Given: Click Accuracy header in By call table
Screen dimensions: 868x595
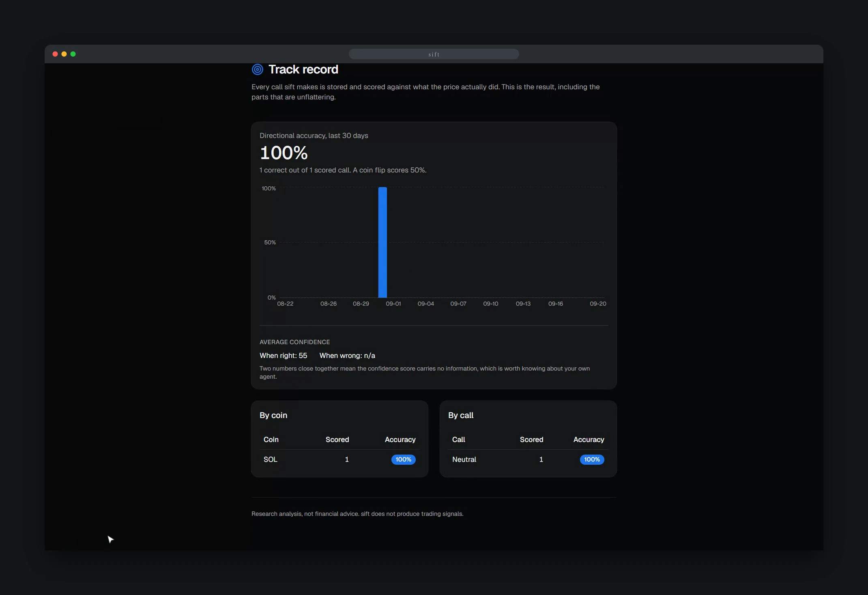Looking at the screenshot, I should coord(589,440).
